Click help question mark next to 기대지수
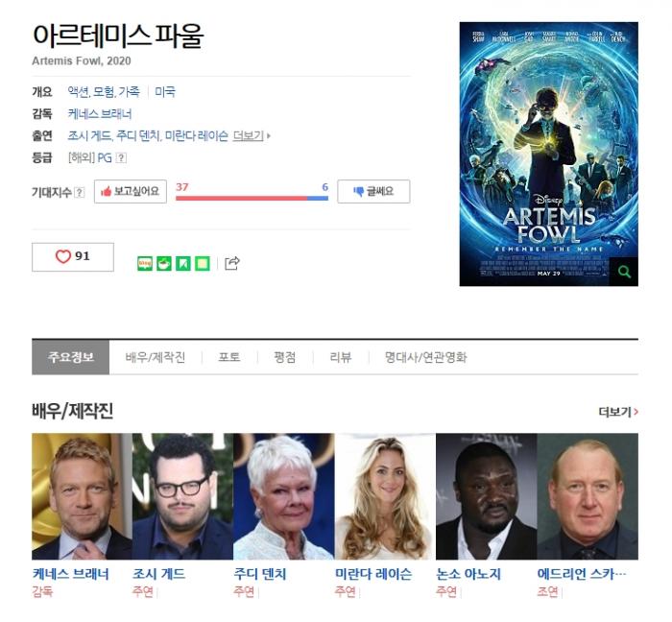The width and height of the screenshot is (672, 622). click(x=80, y=192)
